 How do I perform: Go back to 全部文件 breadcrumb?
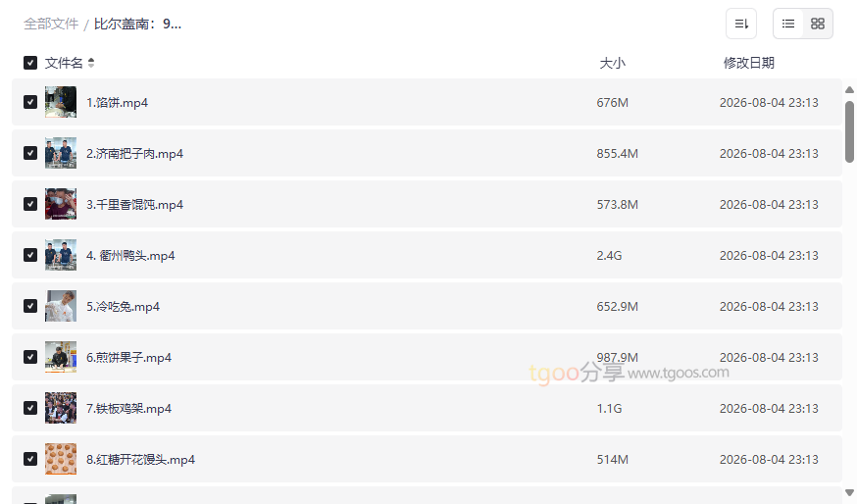(x=51, y=25)
